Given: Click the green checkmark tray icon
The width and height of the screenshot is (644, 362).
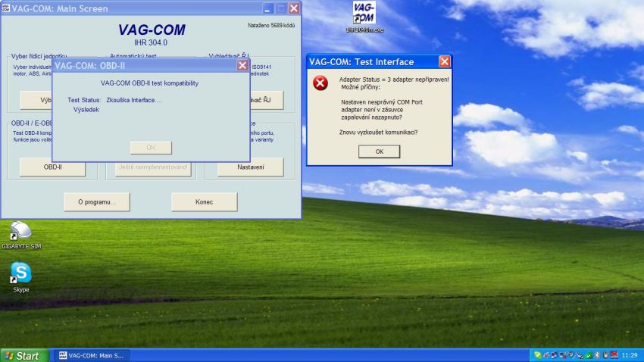Looking at the screenshot, I should point(589,355).
